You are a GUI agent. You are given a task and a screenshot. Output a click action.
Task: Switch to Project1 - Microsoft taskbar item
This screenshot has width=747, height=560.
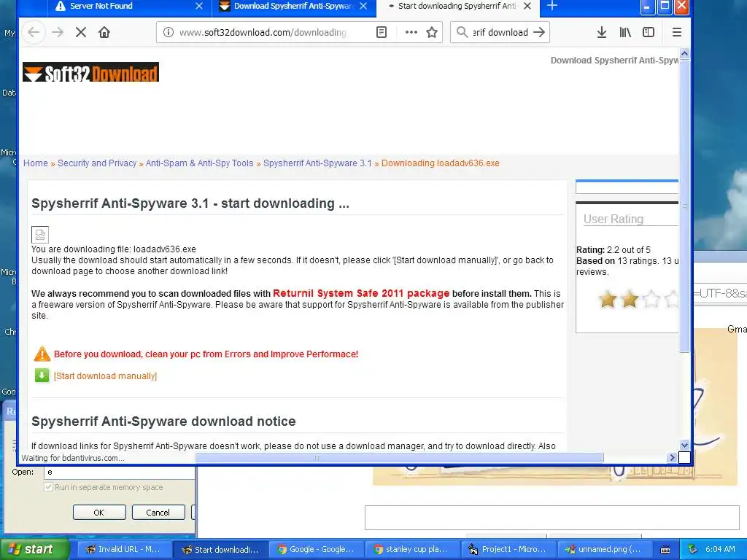pyautogui.click(x=508, y=549)
